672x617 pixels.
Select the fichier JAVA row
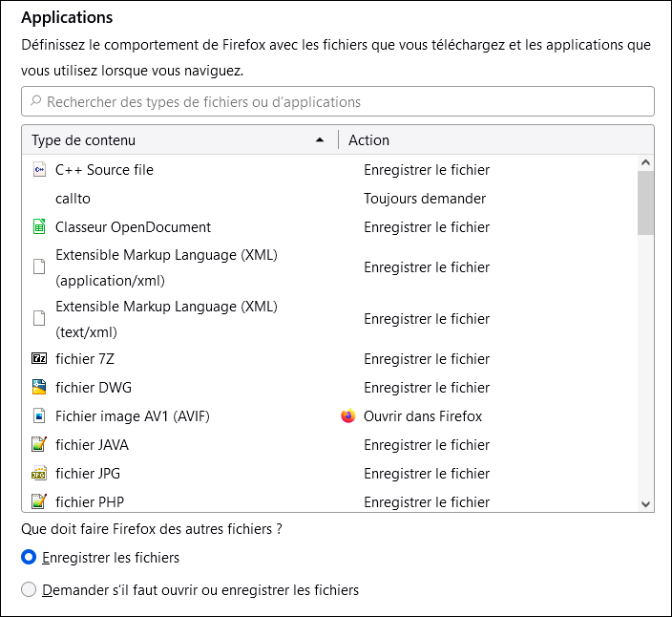pos(329,445)
